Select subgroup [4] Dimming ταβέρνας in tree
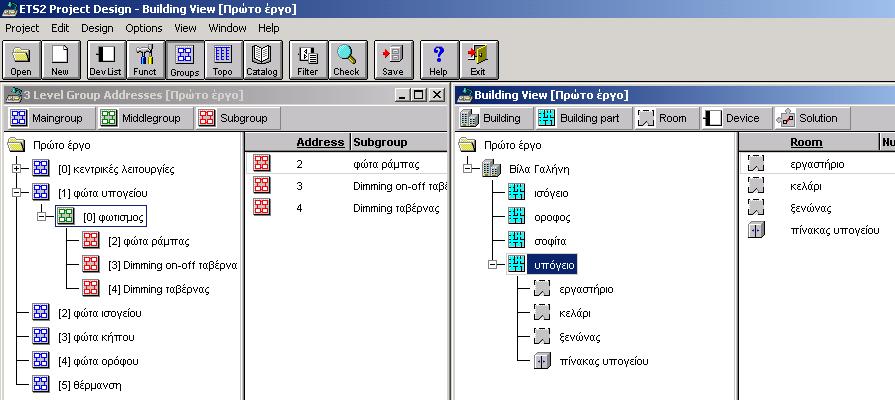895x400 pixels. pos(159,289)
